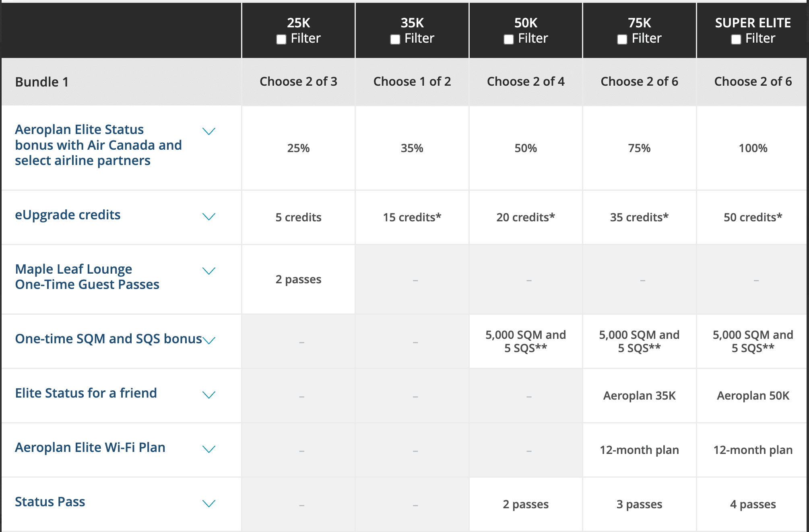Expand One-time SQM and SQS bonus arrow
Screen dimensions: 809x532
click(x=209, y=340)
